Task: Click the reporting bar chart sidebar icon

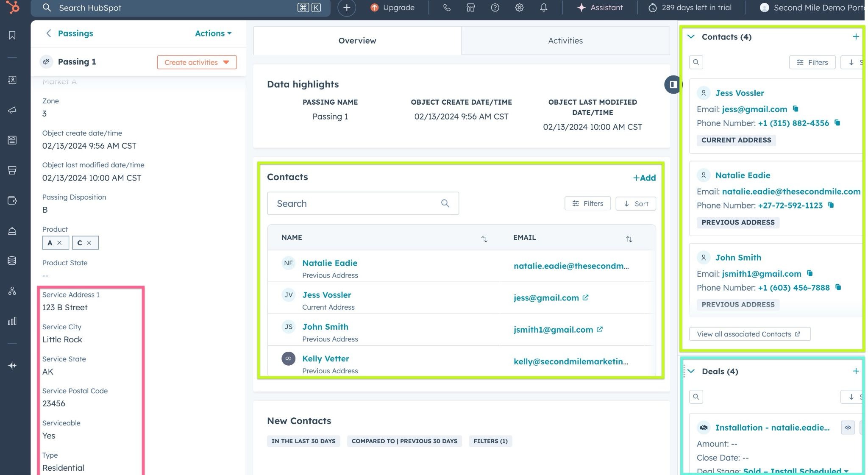Action: [x=12, y=321]
